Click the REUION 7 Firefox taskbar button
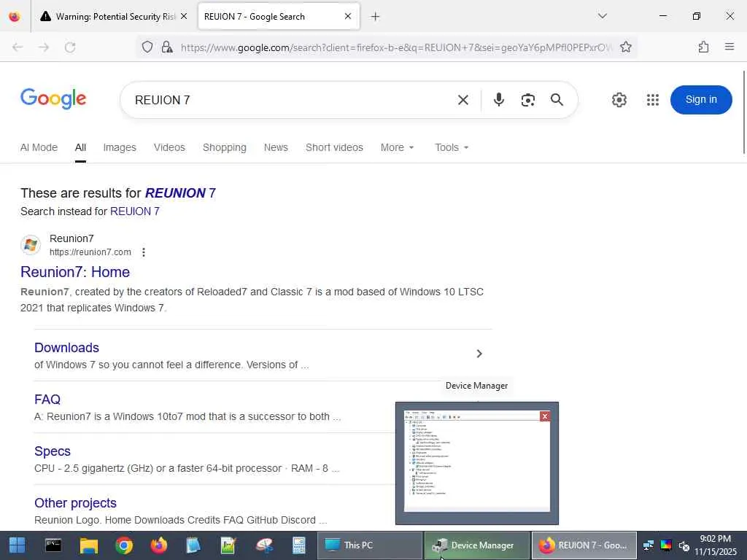Screen dimensions: 747x560 tap(584, 545)
